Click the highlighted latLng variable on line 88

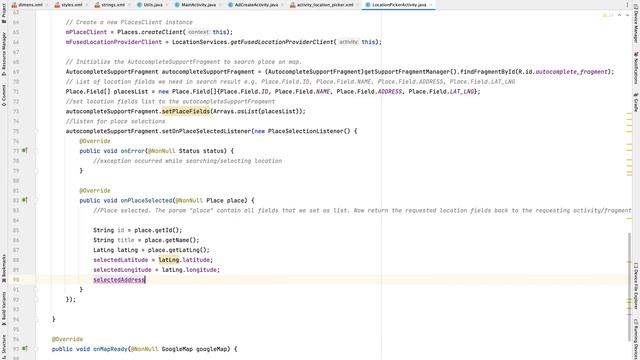click(x=169, y=260)
